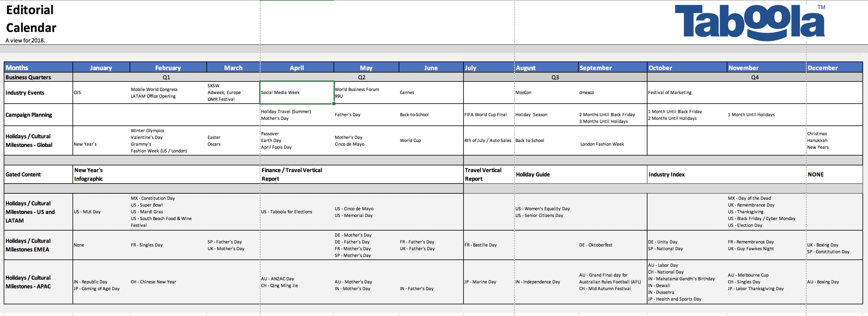Viewport: 868px width, 316px height.
Task: Click the 'Business Quarters' row label
Action: [x=38, y=77]
